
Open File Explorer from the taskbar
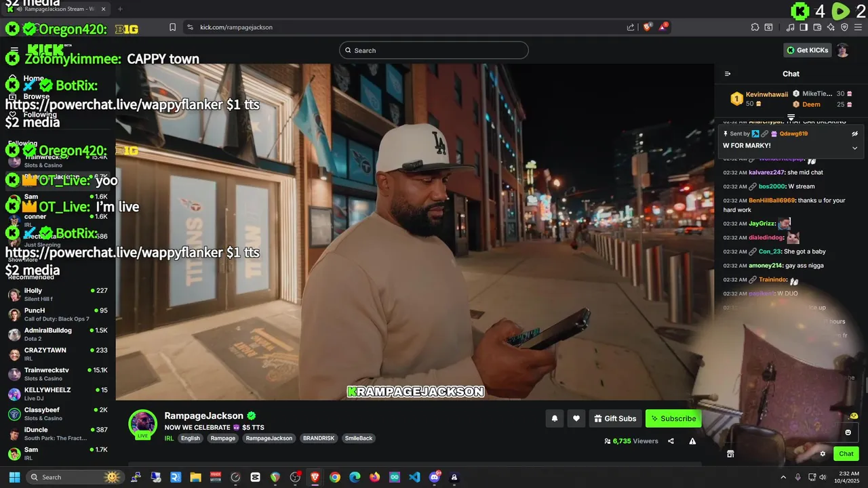pos(195,477)
